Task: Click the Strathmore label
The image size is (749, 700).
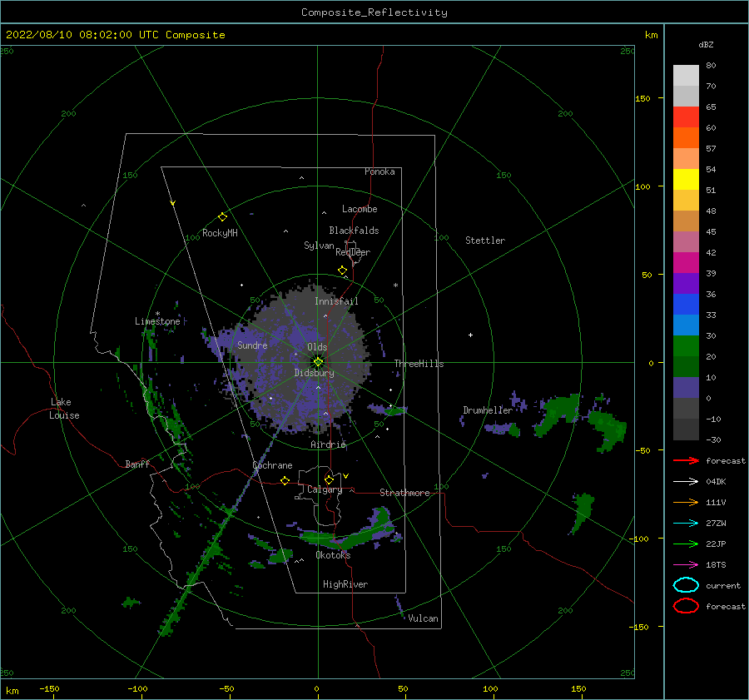Action: click(x=404, y=493)
